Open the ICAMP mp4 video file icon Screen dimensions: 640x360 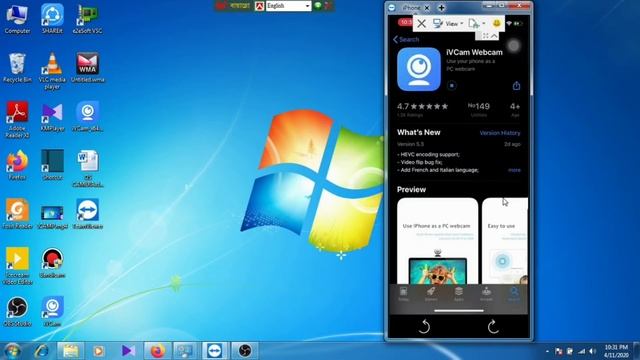click(x=52, y=217)
